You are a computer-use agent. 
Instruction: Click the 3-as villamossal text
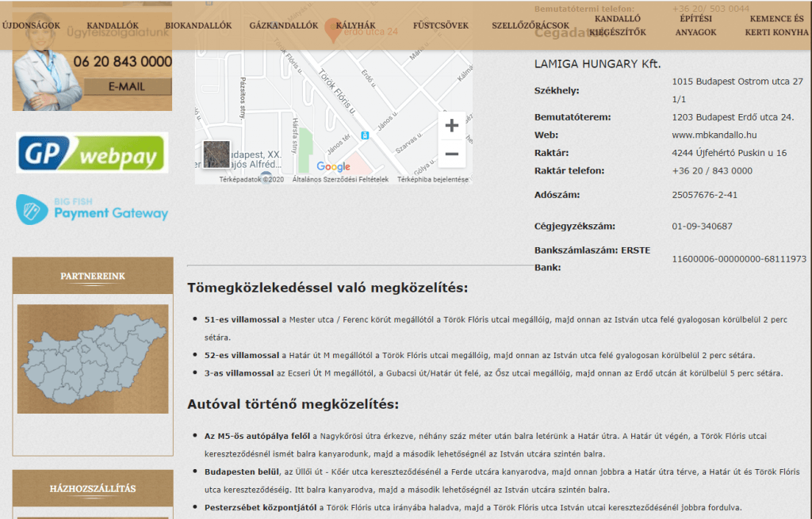[x=239, y=373]
